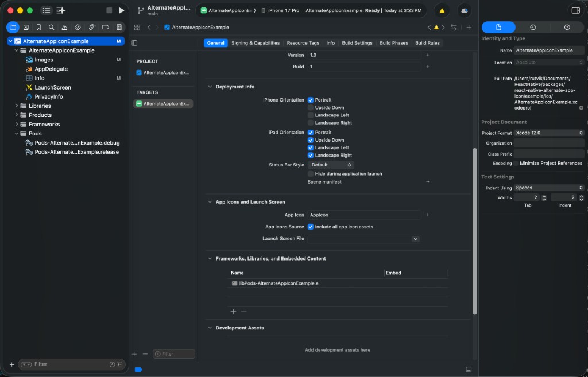Uncheck iPad Portrait orientation
Image resolution: width=588 pixels, height=377 pixels.
[311, 133]
